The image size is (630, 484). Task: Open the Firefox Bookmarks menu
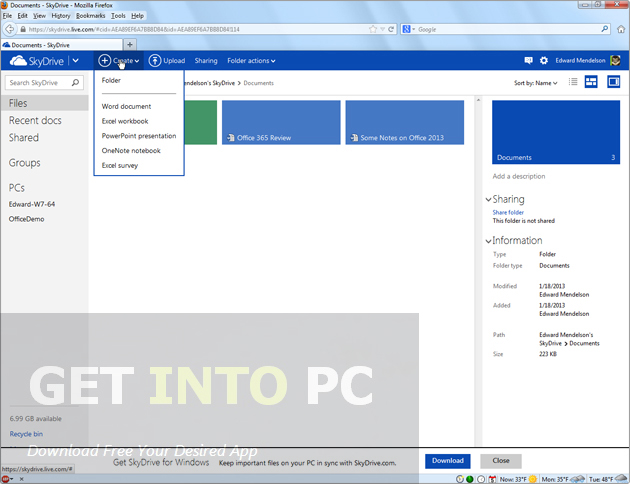[x=90, y=16]
